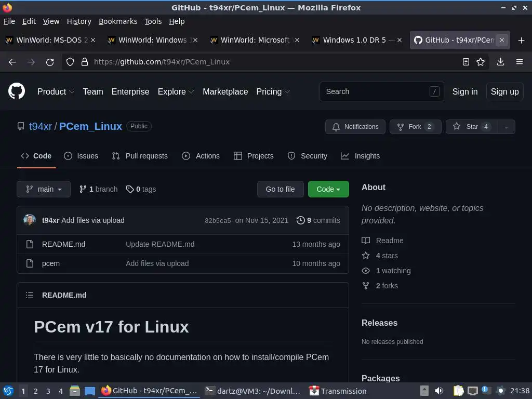Click the t94xr user avatar in commit row
The image size is (532, 399).
point(30,220)
